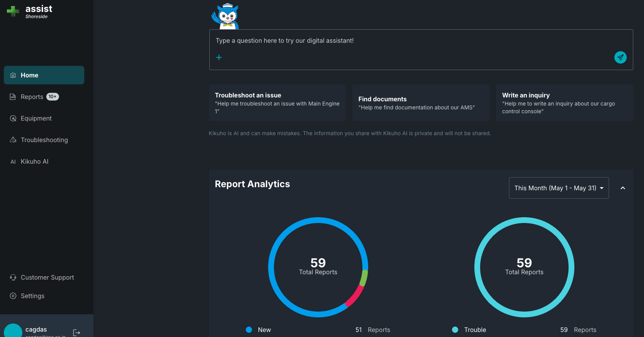Viewport: 644px width, 337px height.
Task: Click the teal Trouble legend dot
Action: click(455, 330)
